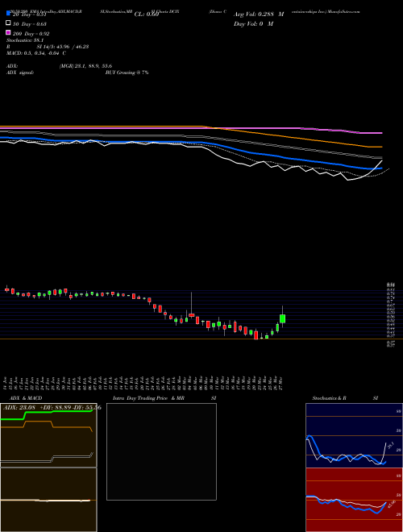Select the '50 Day = 0.63' legend text
Viewport: 403px width, 532px height.
pos(30,24)
